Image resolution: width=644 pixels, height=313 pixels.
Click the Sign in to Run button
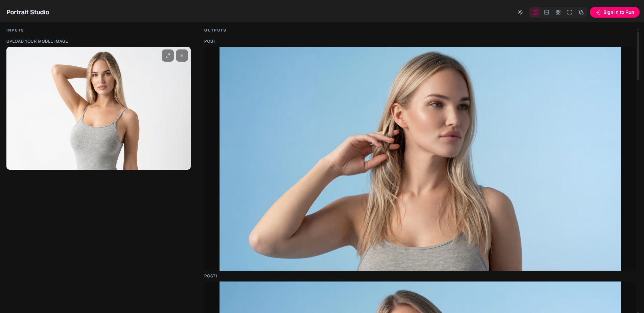click(615, 12)
